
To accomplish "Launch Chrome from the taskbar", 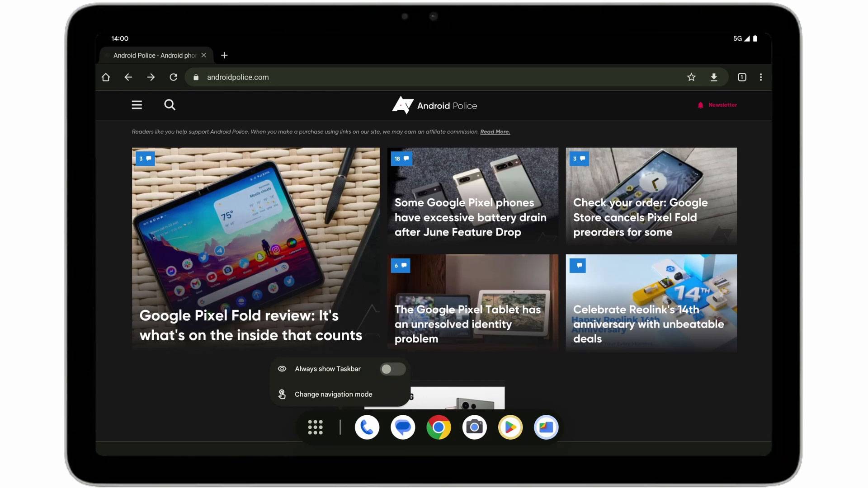I will [439, 427].
